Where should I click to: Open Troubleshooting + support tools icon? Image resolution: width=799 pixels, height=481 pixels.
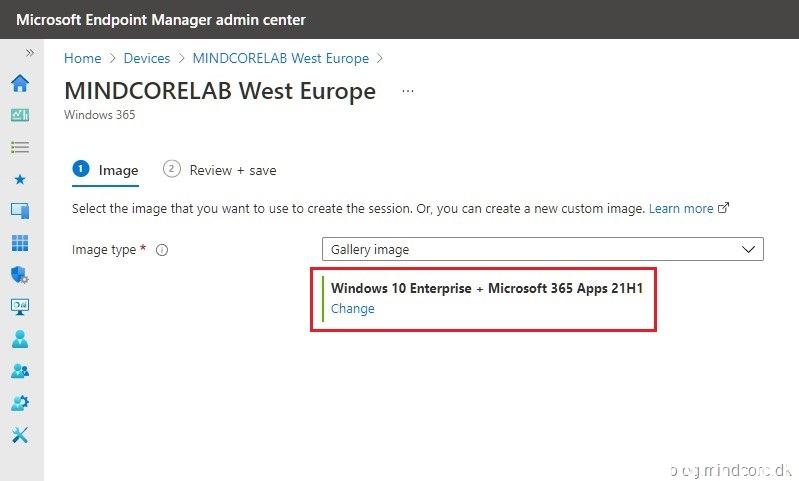click(x=20, y=435)
